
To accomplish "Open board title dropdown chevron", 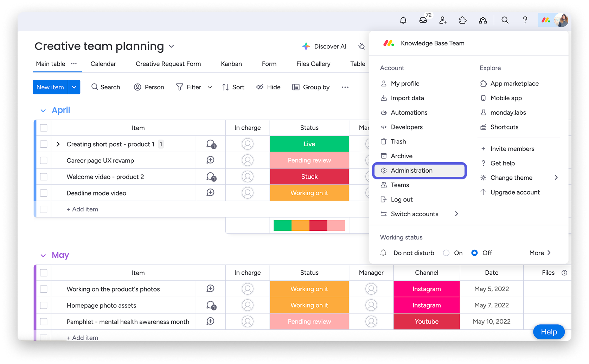I will coord(172,46).
